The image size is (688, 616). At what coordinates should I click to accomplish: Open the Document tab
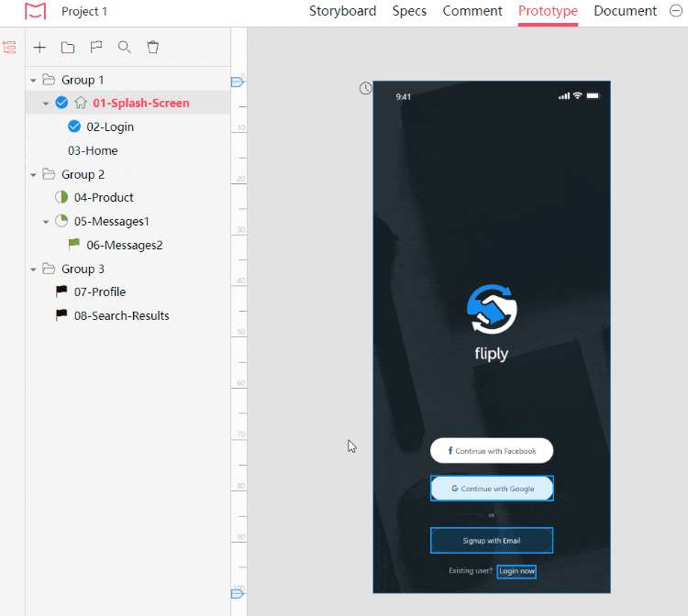click(x=626, y=11)
